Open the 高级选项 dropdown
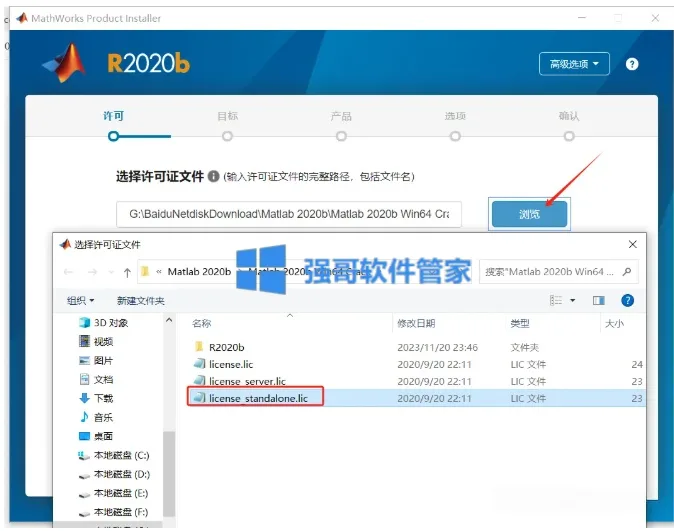 pos(574,64)
